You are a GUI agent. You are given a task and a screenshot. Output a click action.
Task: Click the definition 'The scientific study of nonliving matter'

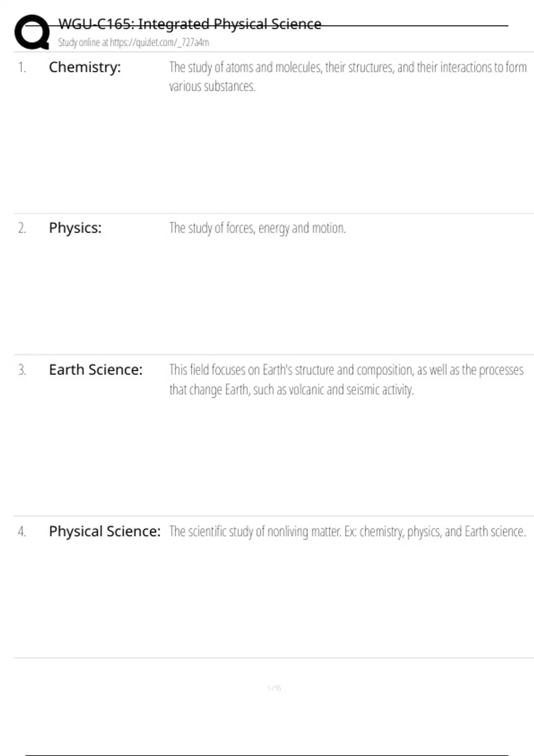(348, 531)
